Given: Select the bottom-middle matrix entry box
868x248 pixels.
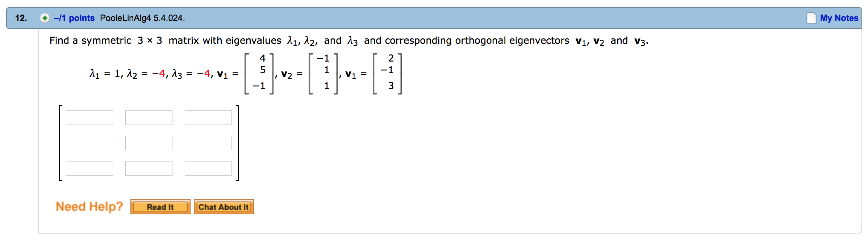Looking at the screenshot, I should 149,168.
